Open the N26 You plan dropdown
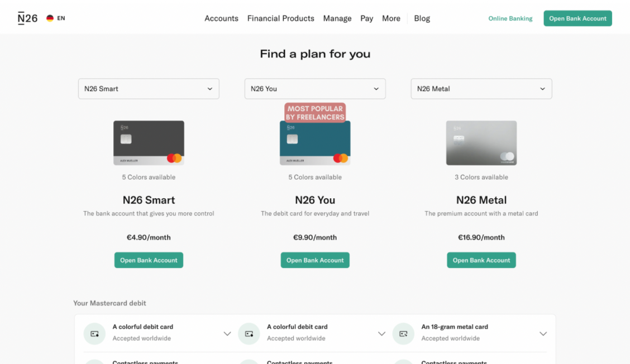Image resolution: width=630 pixels, height=364 pixels. click(315, 89)
